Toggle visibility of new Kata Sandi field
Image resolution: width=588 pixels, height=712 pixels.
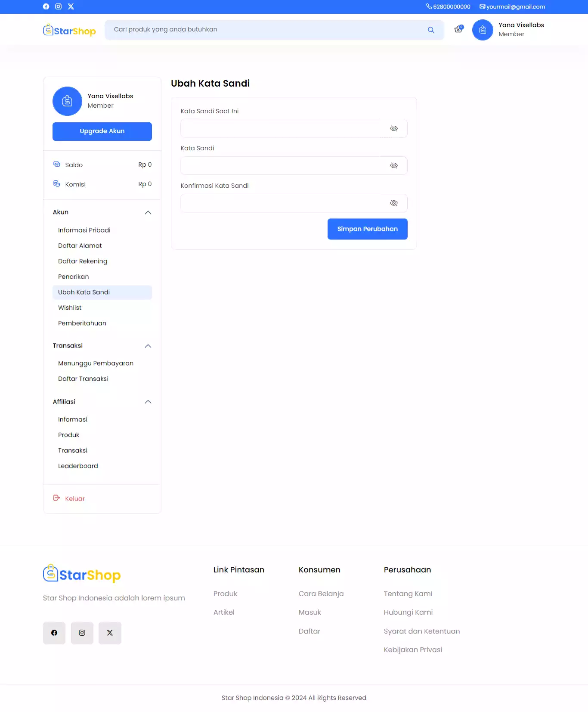(393, 165)
